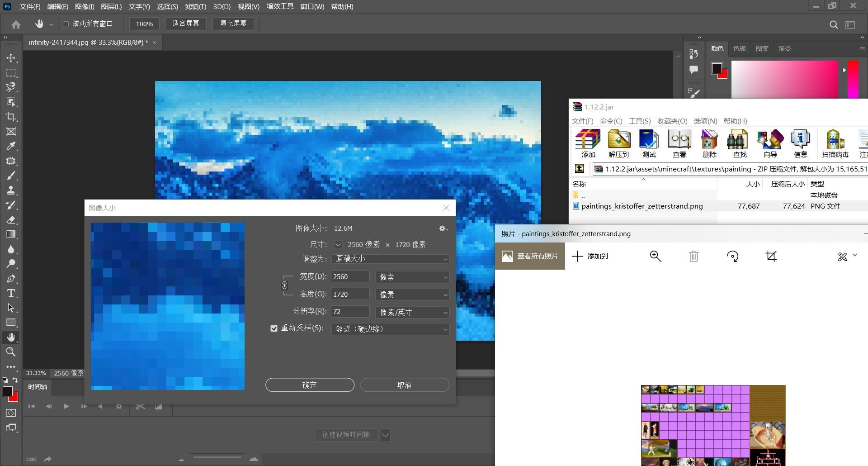The height and width of the screenshot is (466, 868).
Task: Switch to the Swatches (色板) tab
Action: [740, 48]
